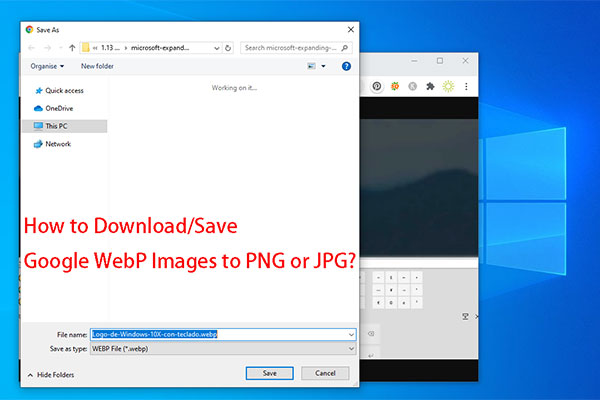Click Cancel button
Screen dimensions: 600x400
point(325,373)
